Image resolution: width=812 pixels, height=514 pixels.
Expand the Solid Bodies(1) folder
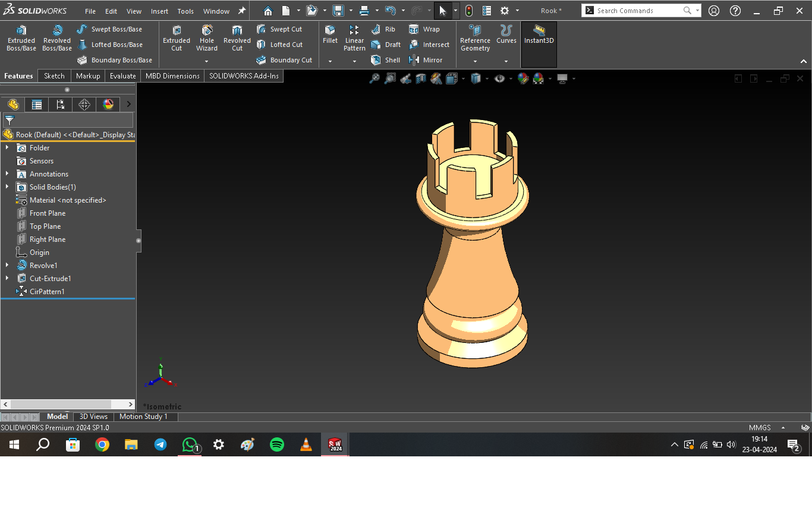7,187
